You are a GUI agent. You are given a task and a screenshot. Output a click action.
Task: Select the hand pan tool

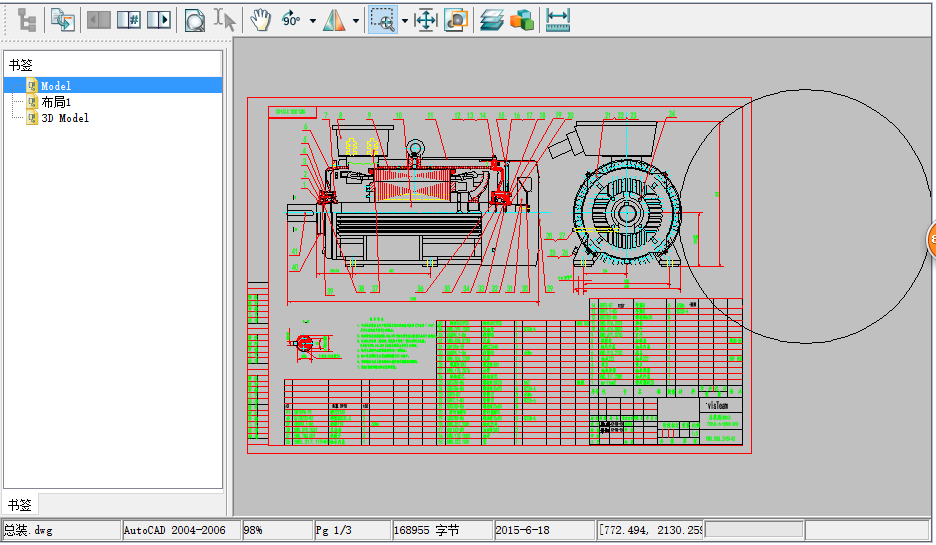tap(260, 20)
